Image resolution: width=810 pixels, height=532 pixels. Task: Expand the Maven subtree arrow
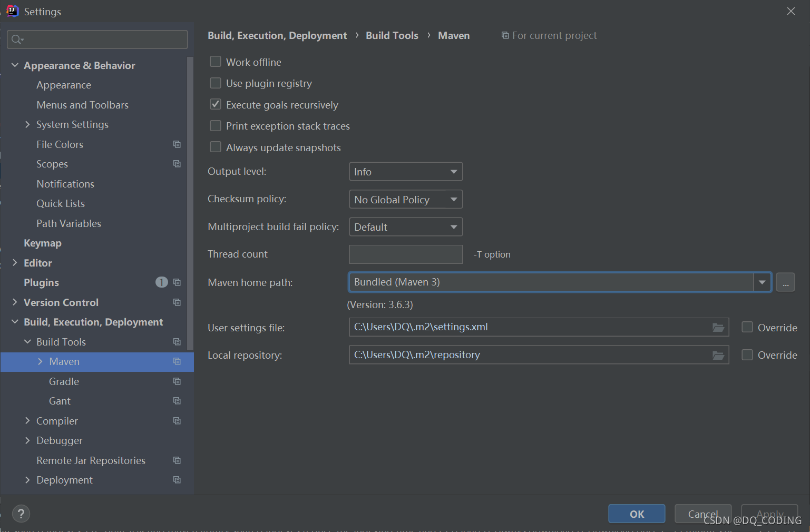[x=40, y=361]
